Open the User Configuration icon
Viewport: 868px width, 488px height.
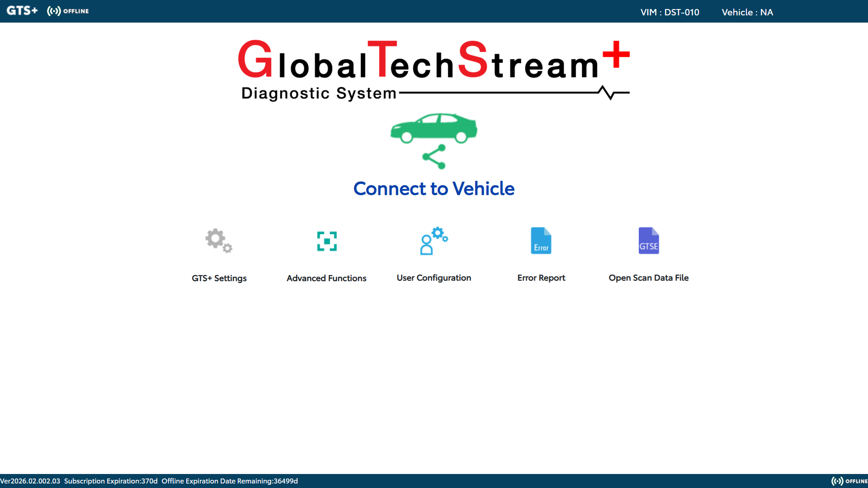click(x=434, y=241)
